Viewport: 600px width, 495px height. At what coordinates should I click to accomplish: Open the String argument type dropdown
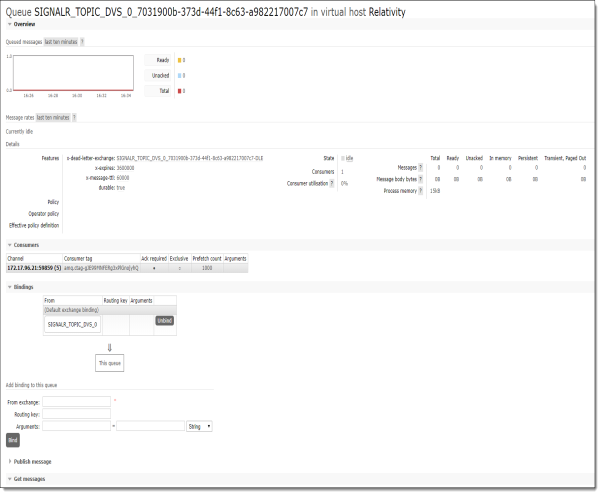coord(199,425)
